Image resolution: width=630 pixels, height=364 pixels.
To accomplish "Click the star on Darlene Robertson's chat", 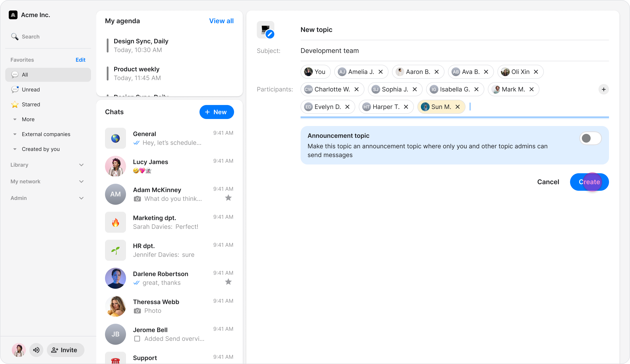I will coord(228,282).
